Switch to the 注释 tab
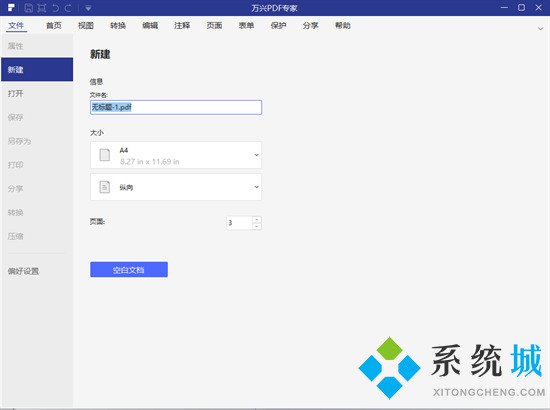Image resolution: width=550 pixels, height=410 pixels. [x=182, y=26]
